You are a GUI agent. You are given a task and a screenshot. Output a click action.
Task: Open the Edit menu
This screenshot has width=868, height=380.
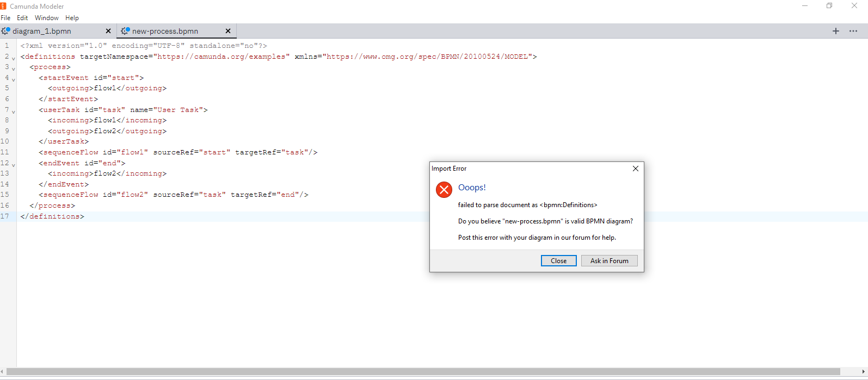pos(22,18)
